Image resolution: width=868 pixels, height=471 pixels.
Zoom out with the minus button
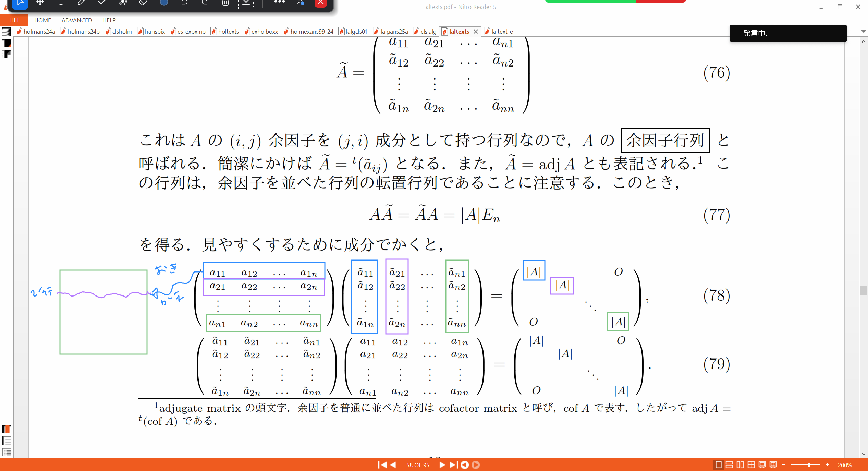784,465
